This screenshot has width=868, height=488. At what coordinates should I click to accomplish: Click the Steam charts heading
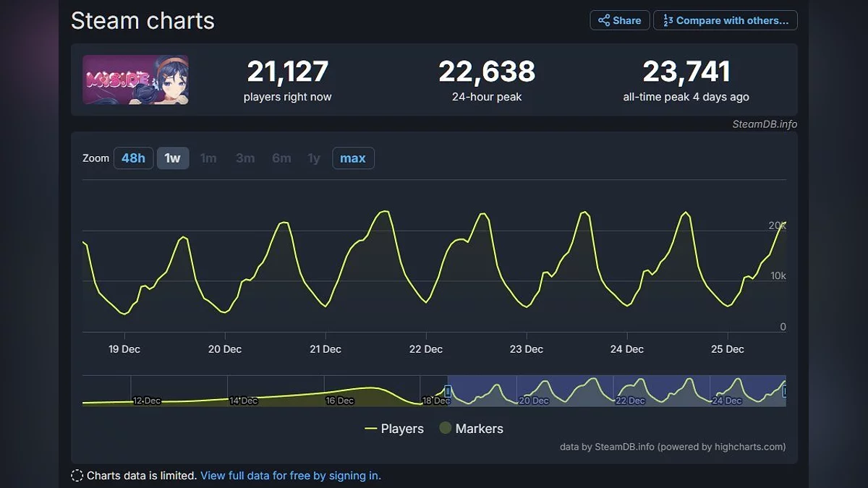tap(142, 20)
